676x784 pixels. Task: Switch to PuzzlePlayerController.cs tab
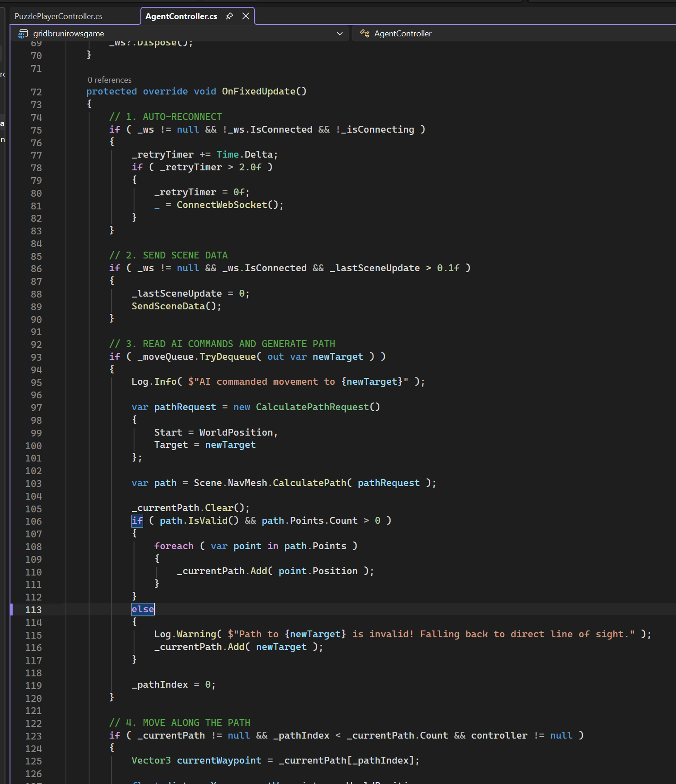[59, 16]
